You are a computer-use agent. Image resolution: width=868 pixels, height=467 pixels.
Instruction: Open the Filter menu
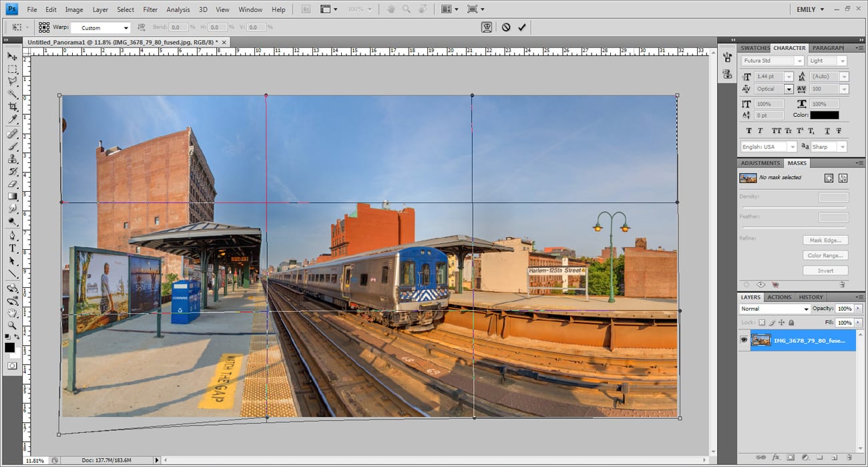pos(150,9)
